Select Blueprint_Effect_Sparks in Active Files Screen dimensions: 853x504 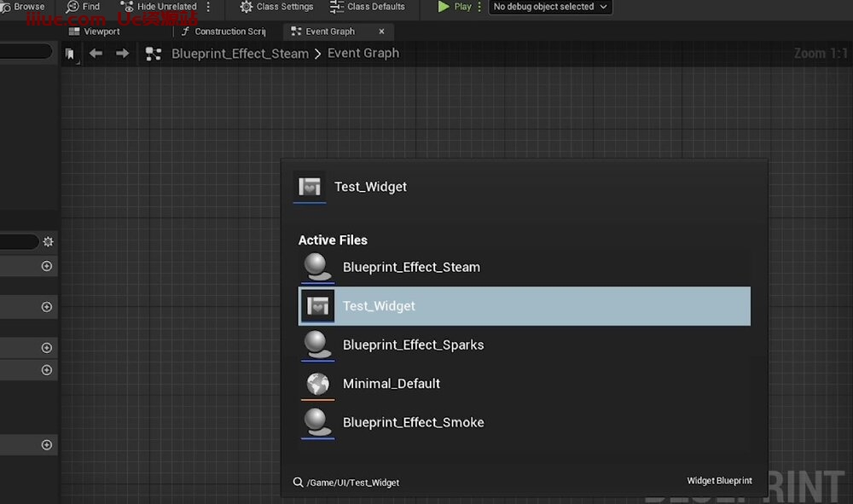413,345
